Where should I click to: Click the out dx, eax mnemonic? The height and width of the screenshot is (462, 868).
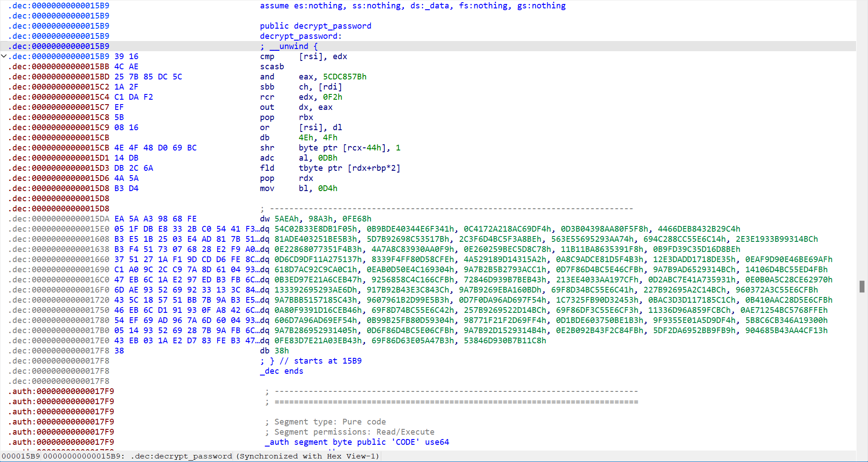point(267,107)
